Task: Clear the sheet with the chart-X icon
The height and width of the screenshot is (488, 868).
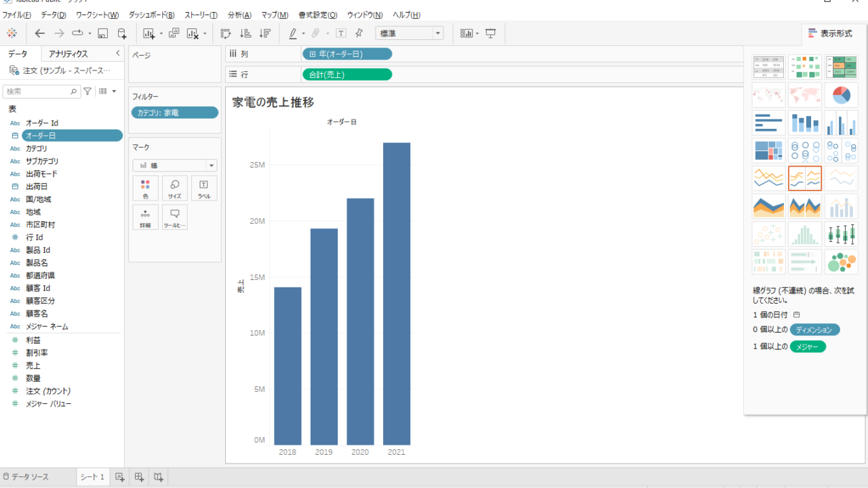Action: click(193, 33)
